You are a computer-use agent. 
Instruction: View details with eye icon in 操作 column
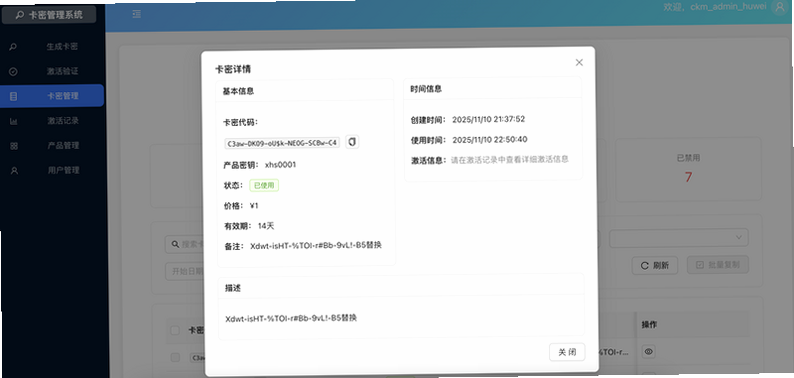coord(649,351)
